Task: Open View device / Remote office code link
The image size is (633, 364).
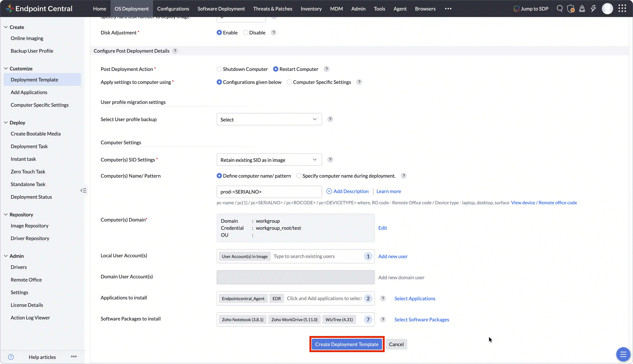Action: coord(544,203)
